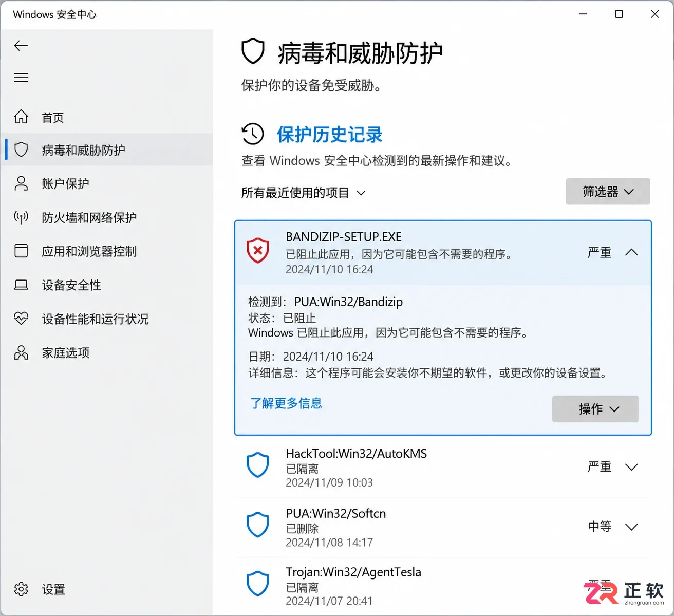Click the window icon for 应用和浏览器控制
The width and height of the screenshot is (674, 616).
(21, 251)
